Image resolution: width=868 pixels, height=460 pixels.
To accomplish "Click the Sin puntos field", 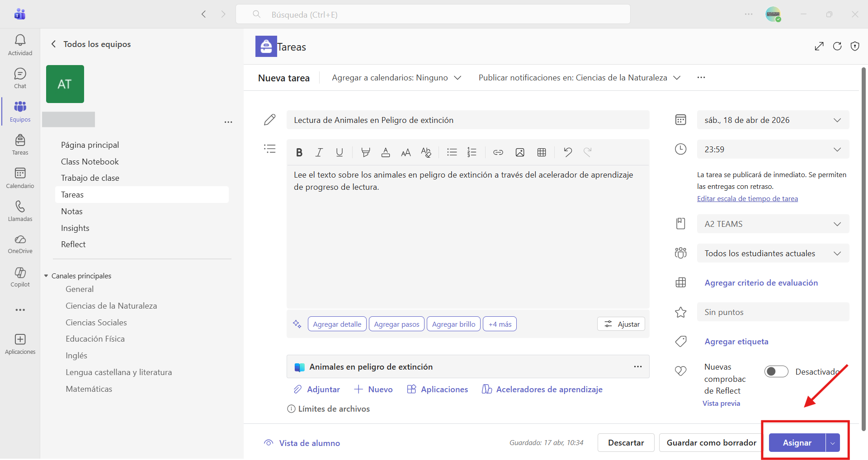I will coord(773,312).
